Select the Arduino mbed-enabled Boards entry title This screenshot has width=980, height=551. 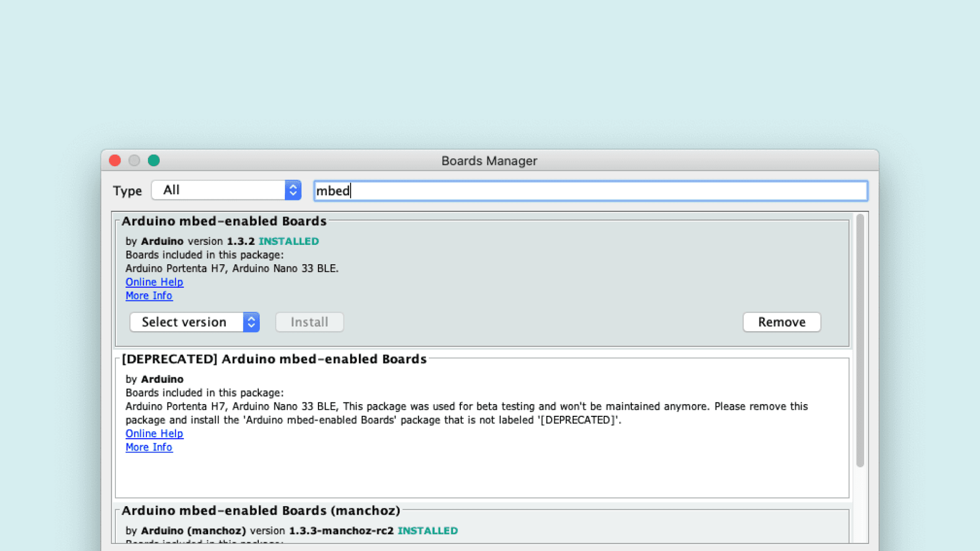pos(224,221)
